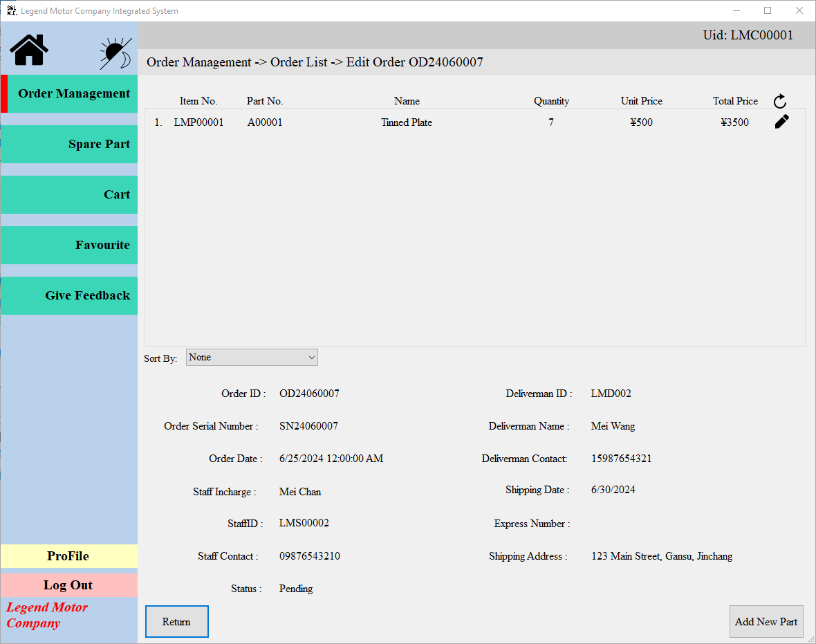The height and width of the screenshot is (644, 816).
Task: Click the Add New Part button
Action: click(766, 622)
